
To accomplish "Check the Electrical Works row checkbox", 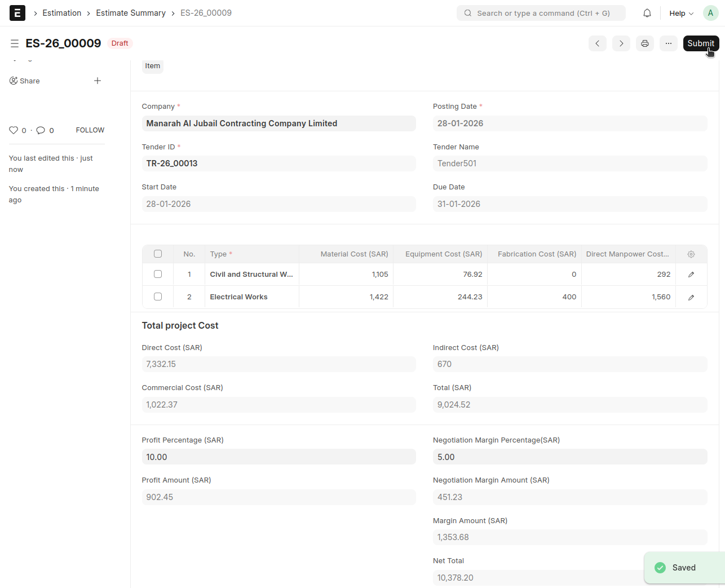I will [x=158, y=297].
